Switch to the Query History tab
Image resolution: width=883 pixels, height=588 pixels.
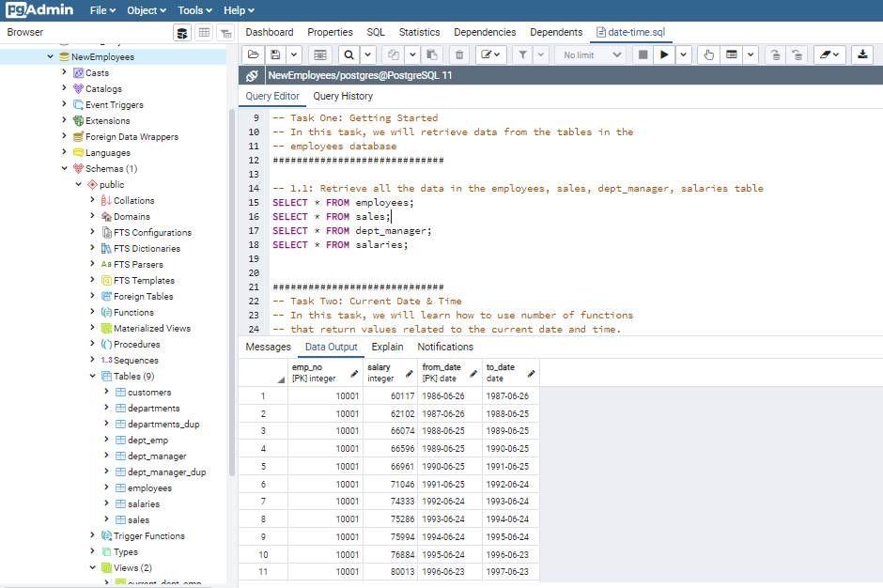click(x=343, y=96)
